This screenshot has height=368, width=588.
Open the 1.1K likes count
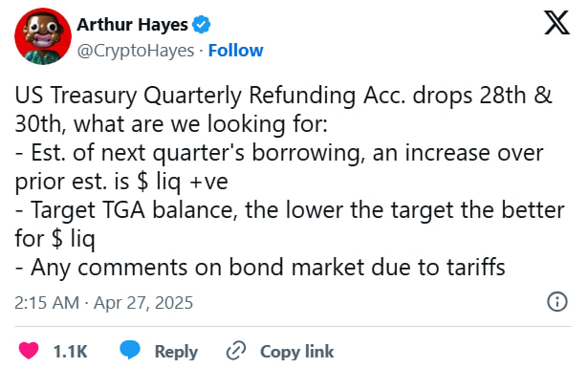[70, 352]
